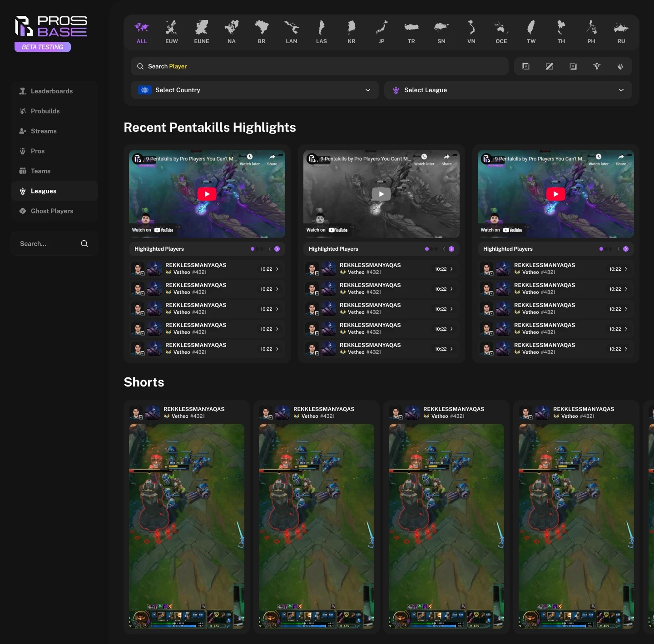Expand third player row in third card
This screenshot has width=654, height=644.
[x=626, y=309]
